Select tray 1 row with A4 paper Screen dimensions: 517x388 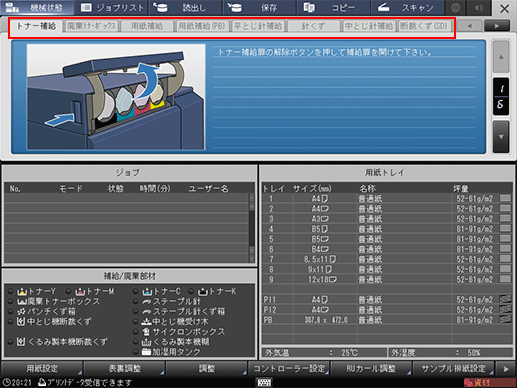click(387, 199)
